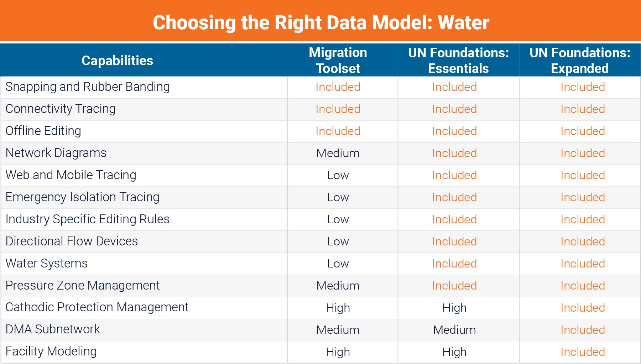Select the Water Systems row label
The width and height of the screenshot is (641, 364).
point(47,264)
